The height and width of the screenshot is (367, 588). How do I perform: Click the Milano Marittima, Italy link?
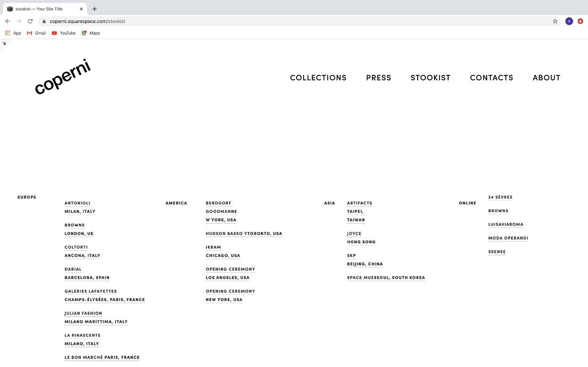point(96,322)
